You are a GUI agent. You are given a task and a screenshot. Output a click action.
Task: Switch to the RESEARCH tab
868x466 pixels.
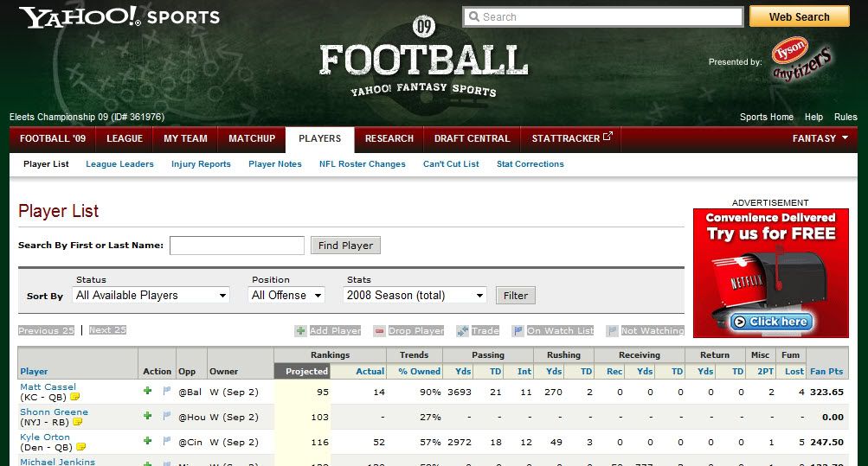point(389,138)
